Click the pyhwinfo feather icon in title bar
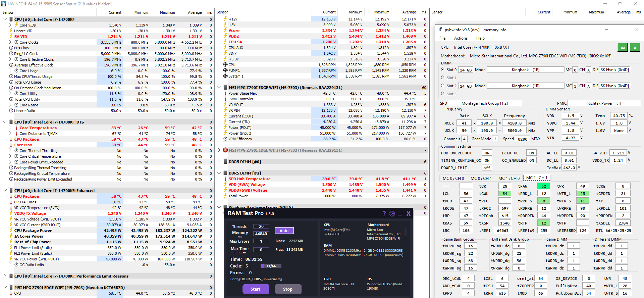The width and height of the screenshot is (644, 298). tap(440, 30)
